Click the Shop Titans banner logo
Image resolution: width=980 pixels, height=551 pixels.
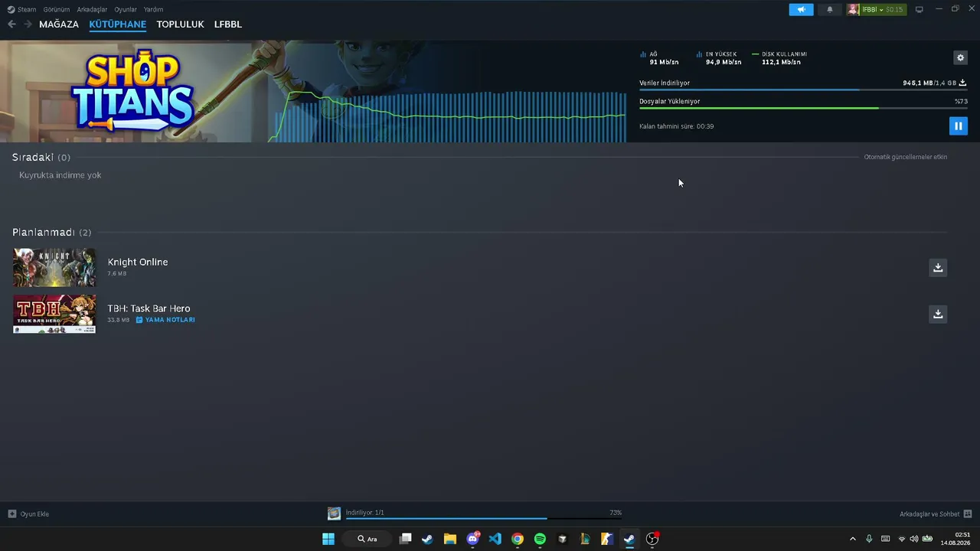coord(132,90)
